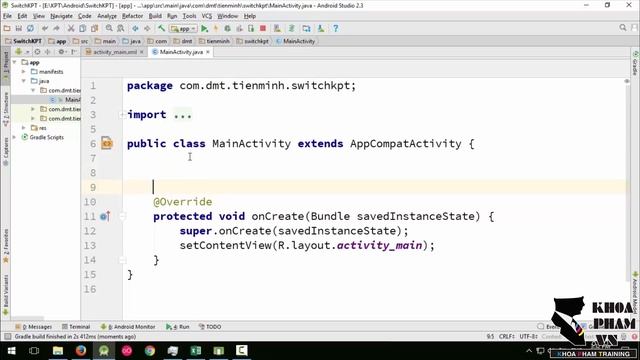Click the Project panel settings gear icon
640x360 pixels.
coord(61,52)
